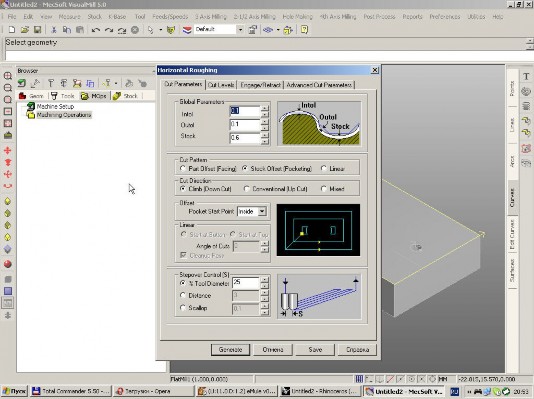The height and width of the screenshot is (399, 534).
Task: Click the red sphere shading icon
Action: click(8, 264)
